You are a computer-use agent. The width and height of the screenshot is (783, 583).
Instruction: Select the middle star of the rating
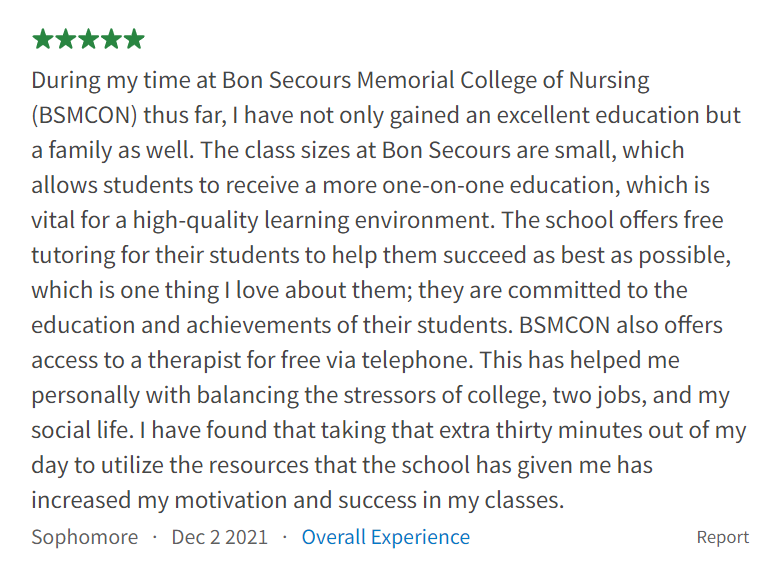pyautogui.click(x=88, y=39)
